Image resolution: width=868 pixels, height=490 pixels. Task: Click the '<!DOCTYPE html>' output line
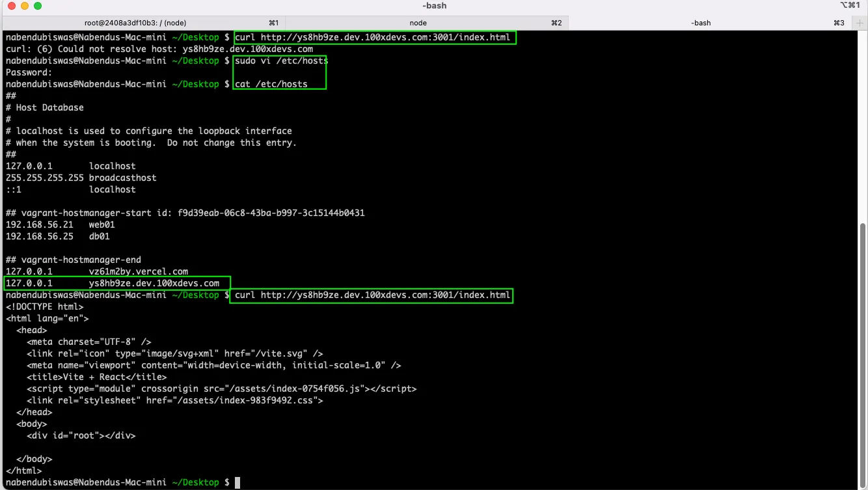tap(44, 306)
